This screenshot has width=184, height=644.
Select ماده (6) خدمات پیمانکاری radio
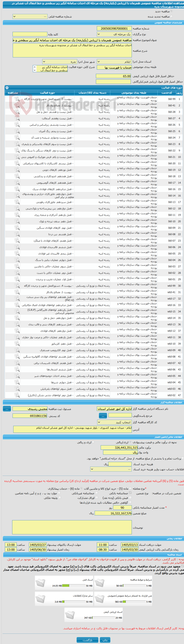point(81,488)
